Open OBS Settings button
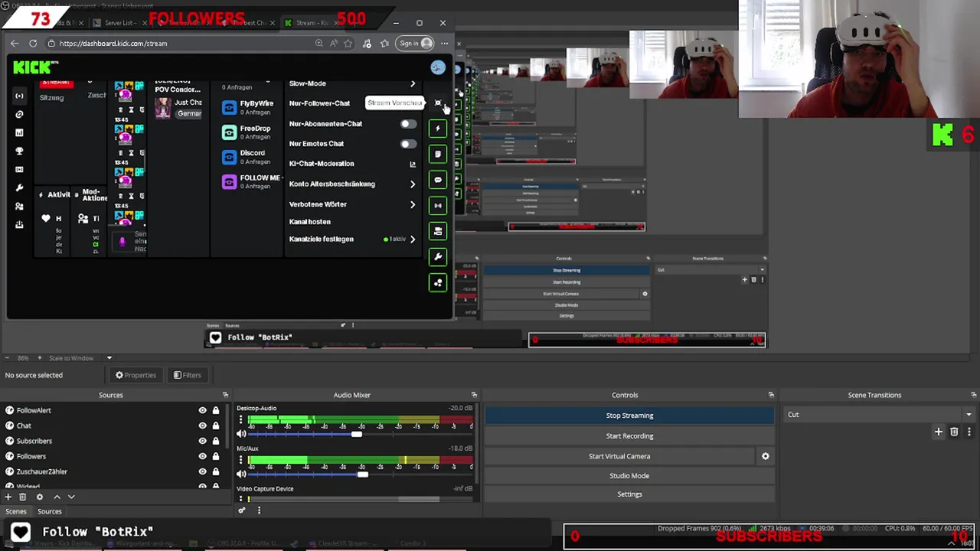Screen dimensions: 980x551 pos(629,494)
